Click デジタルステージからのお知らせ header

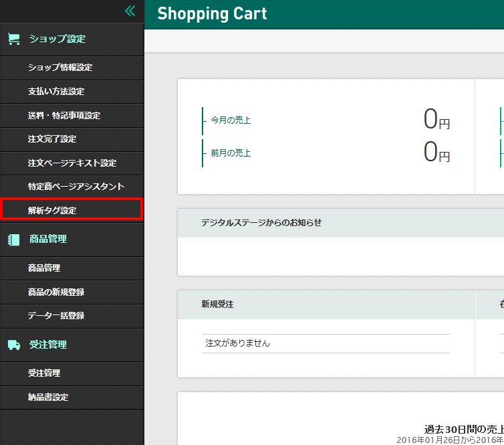pos(261,223)
